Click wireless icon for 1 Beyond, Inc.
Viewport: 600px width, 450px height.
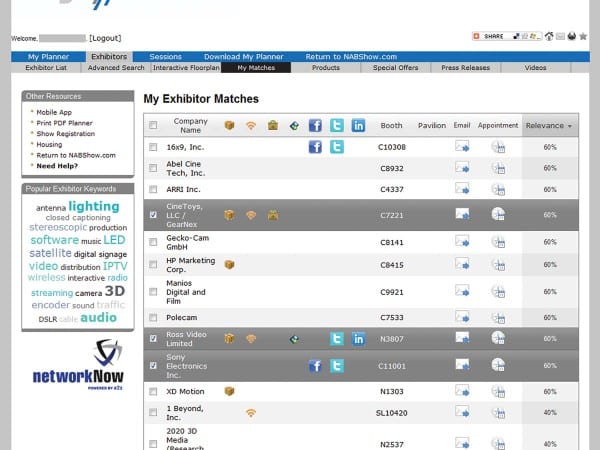pos(251,413)
